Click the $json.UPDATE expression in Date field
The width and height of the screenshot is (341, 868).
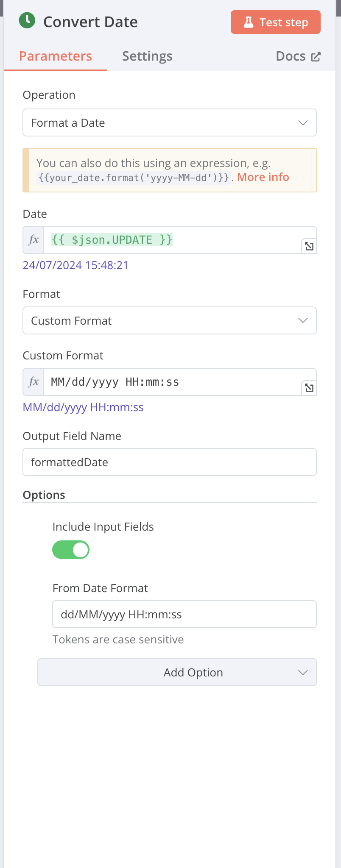[112, 240]
